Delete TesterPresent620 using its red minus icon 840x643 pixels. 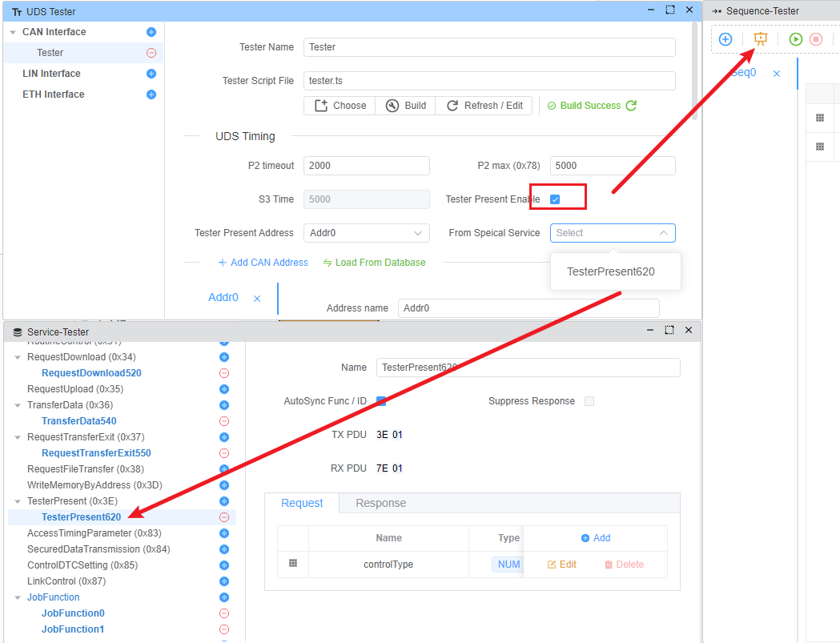[224, 517]
